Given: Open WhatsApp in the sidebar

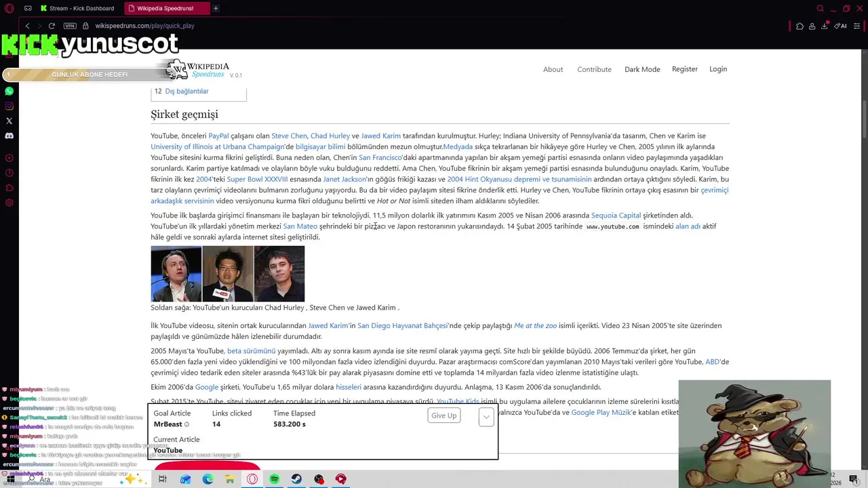Looking at the screenshot, I should coord(9,91).
